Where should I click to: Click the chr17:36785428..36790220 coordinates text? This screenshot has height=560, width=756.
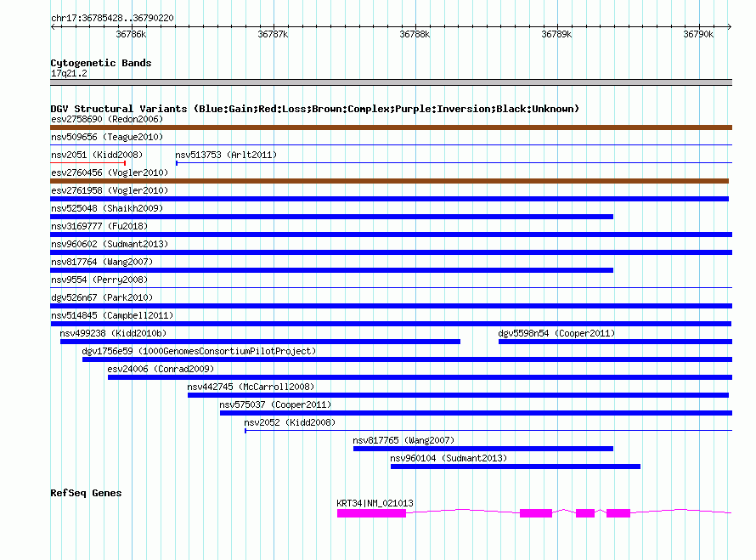click(x=112, y=19)
